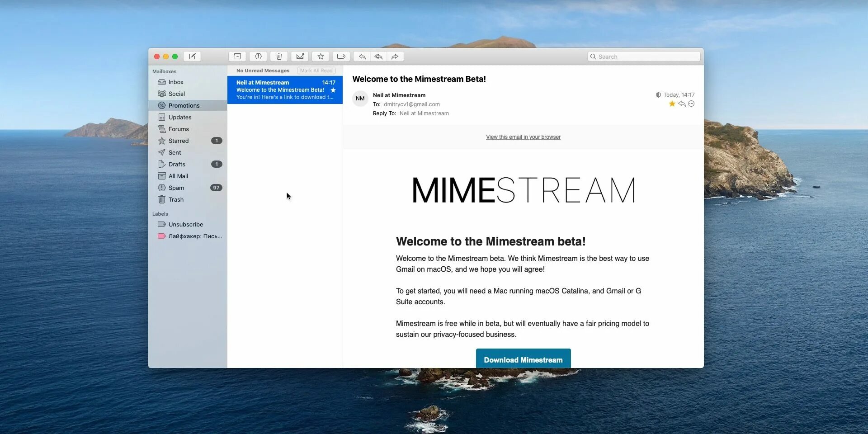Open the Spam mailbox
This screenshot has width=868, height=434.
click(x=188, y=188)
